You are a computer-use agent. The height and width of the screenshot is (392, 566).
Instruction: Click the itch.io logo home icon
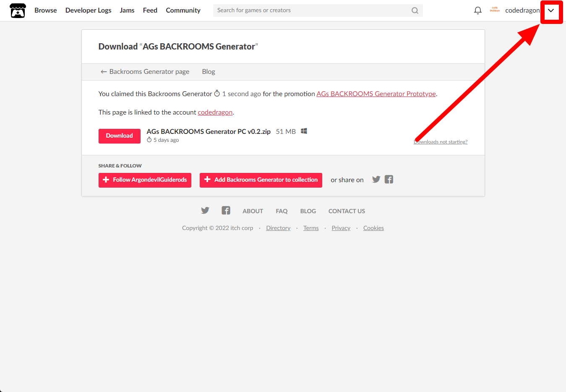coord(18,10)
